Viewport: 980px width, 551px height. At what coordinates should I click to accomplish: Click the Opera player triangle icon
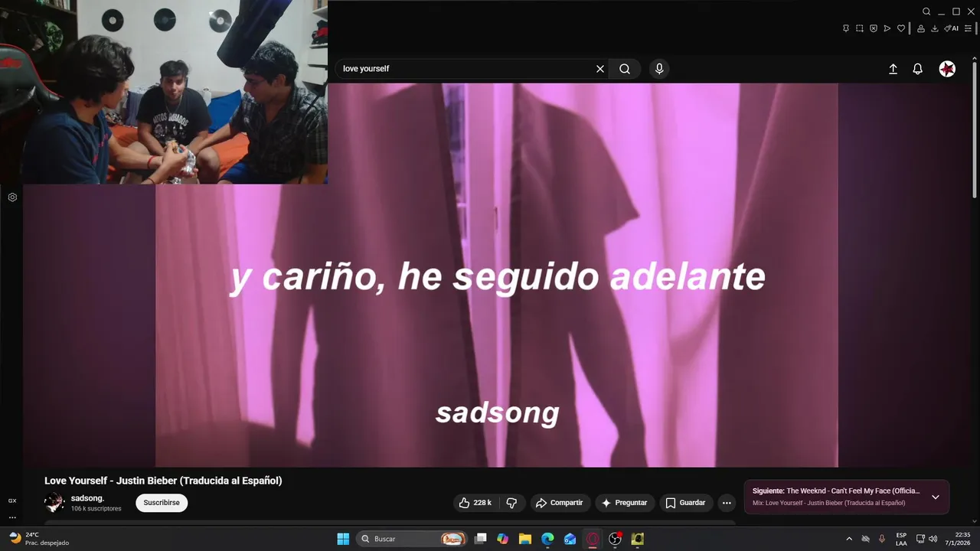[887, 28]
